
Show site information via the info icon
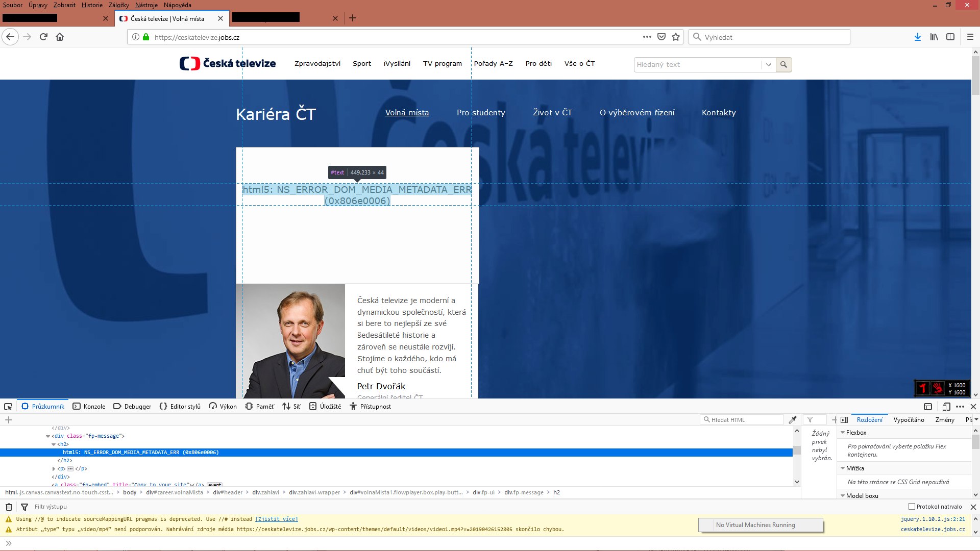tap(136, 37)
